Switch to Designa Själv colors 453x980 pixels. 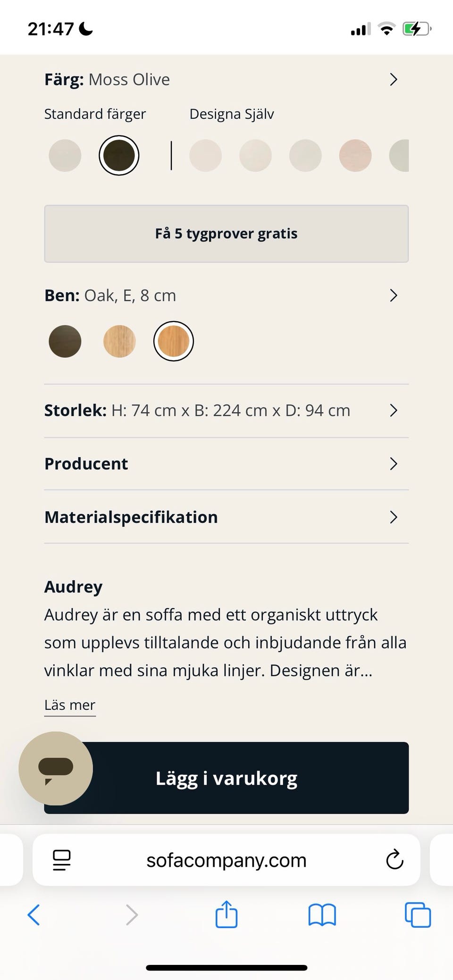[231, 114]
